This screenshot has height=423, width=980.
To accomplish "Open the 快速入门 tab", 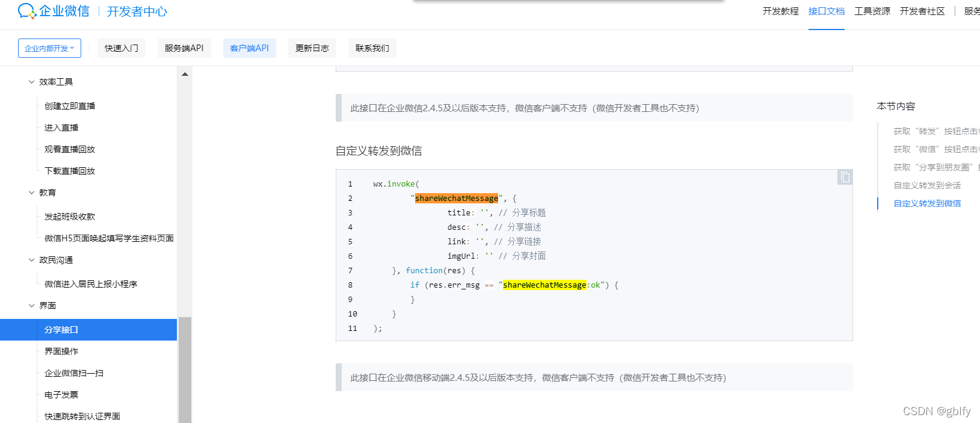I will click(x=122, y=48).
